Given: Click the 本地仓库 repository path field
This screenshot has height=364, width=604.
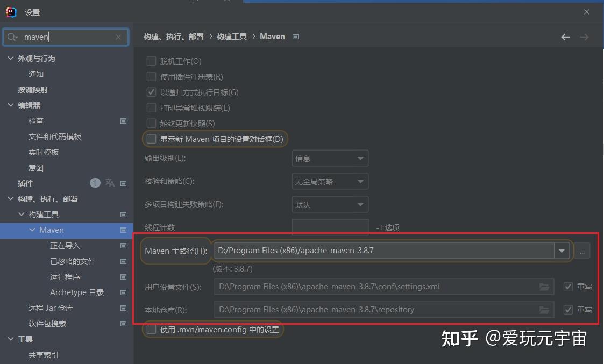Looking at the screenshot, I should pyautogui.click(x=384, y=310).
